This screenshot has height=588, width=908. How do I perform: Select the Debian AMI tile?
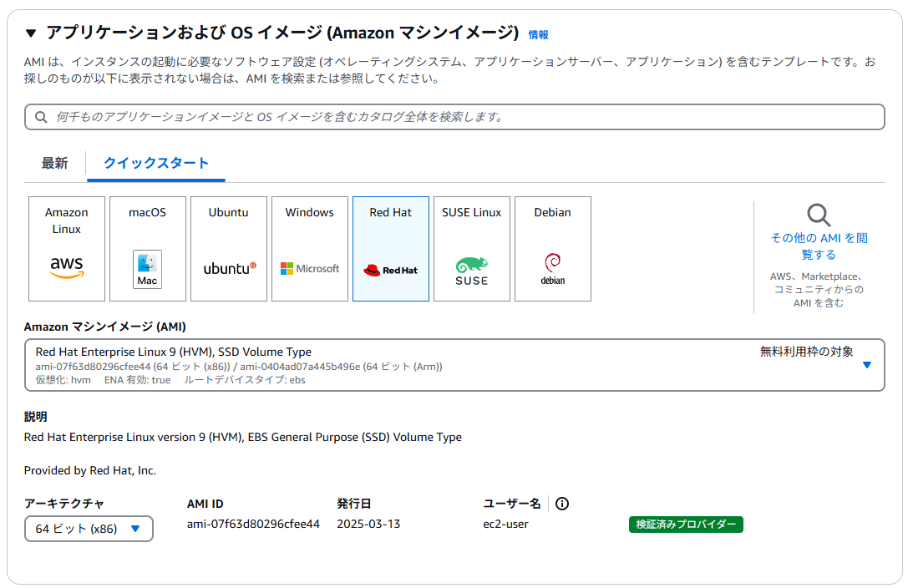point(553,249)
